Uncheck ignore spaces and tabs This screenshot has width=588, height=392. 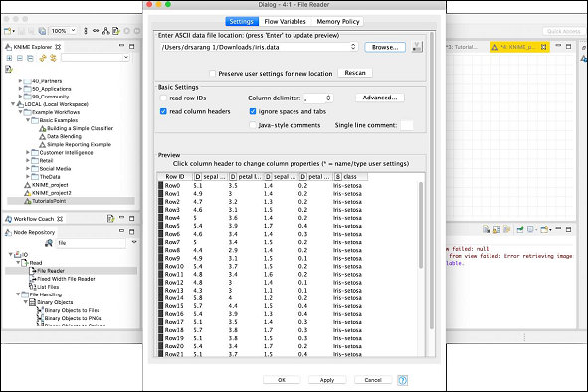pos(253,111)
